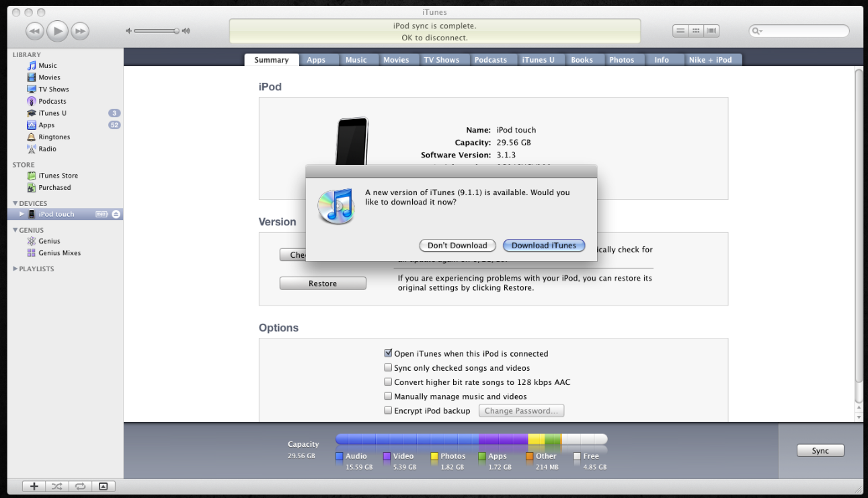Open the search options magnifier dropdown

tap(757, 31)
